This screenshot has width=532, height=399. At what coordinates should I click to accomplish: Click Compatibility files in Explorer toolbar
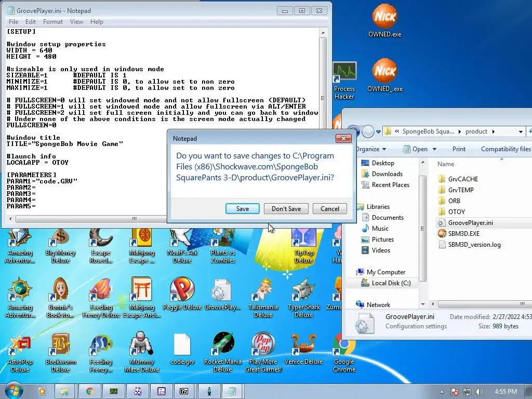[x=506, y=149]
